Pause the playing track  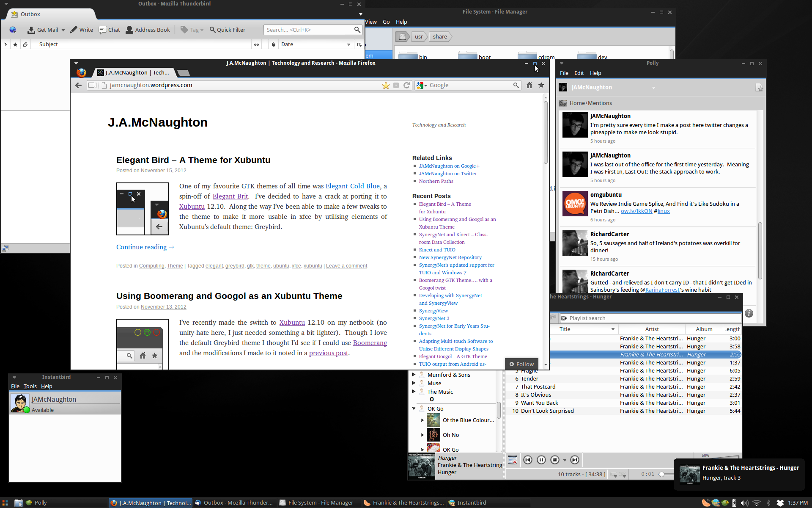click(541, 460)
